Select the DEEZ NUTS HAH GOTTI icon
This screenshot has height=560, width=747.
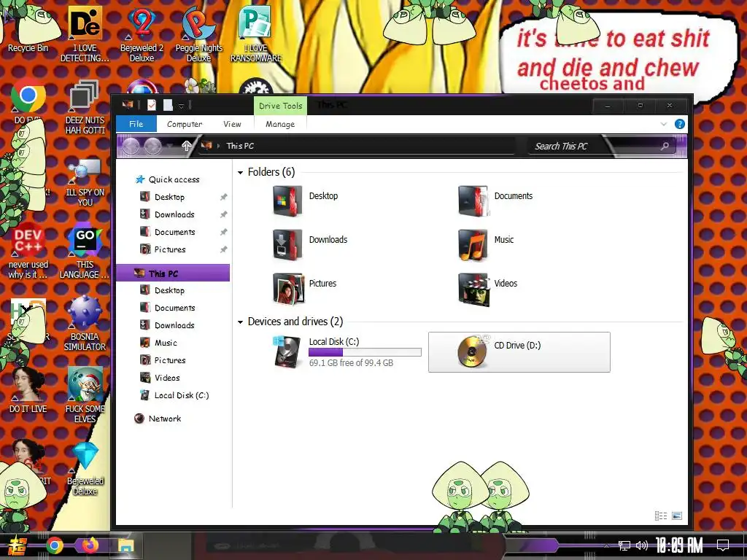[85, 108]
